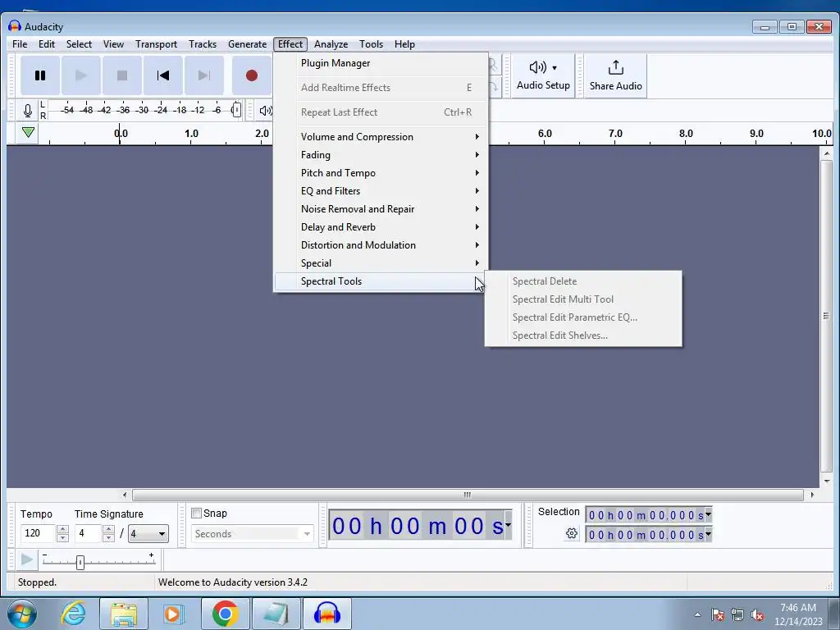Select Spectral Tools in the Effect menu
This screenshot has width=840, height=630.
381,281
